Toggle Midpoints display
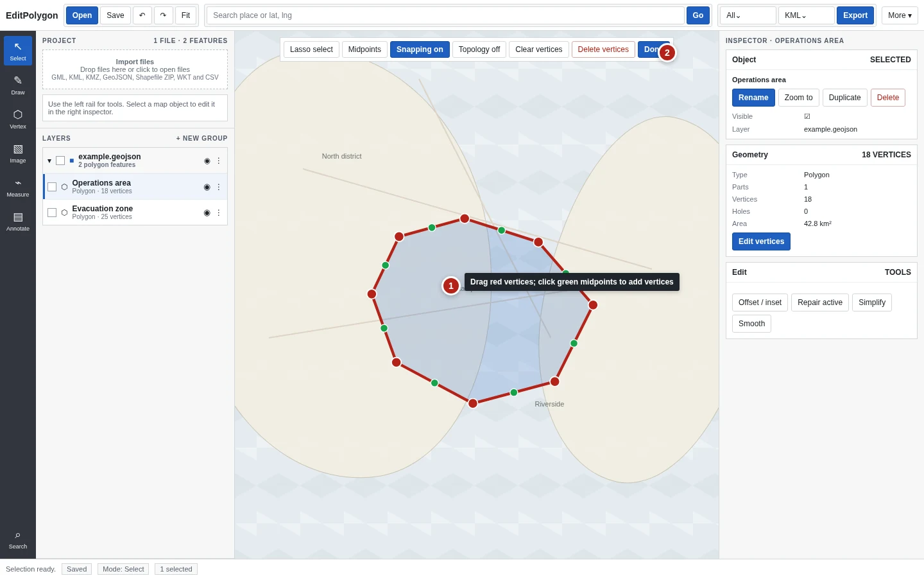 coord(364,49)
